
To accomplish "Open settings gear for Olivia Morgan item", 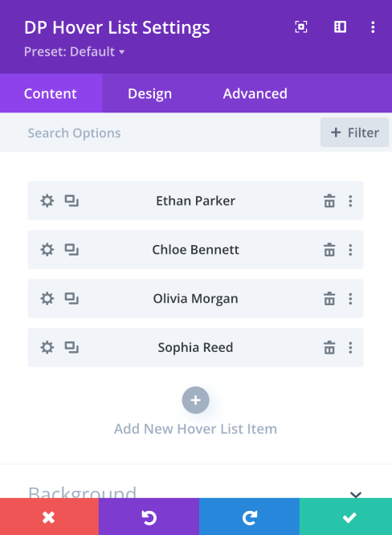I will point(47,299).
